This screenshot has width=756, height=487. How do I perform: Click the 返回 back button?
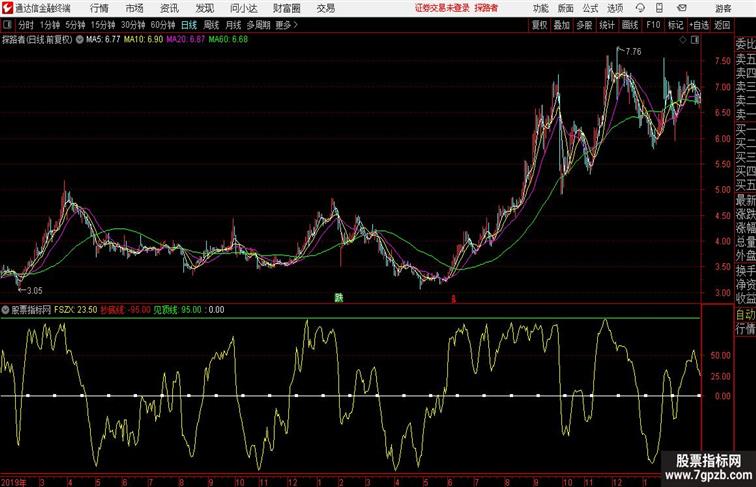click(x=722, y=25)
